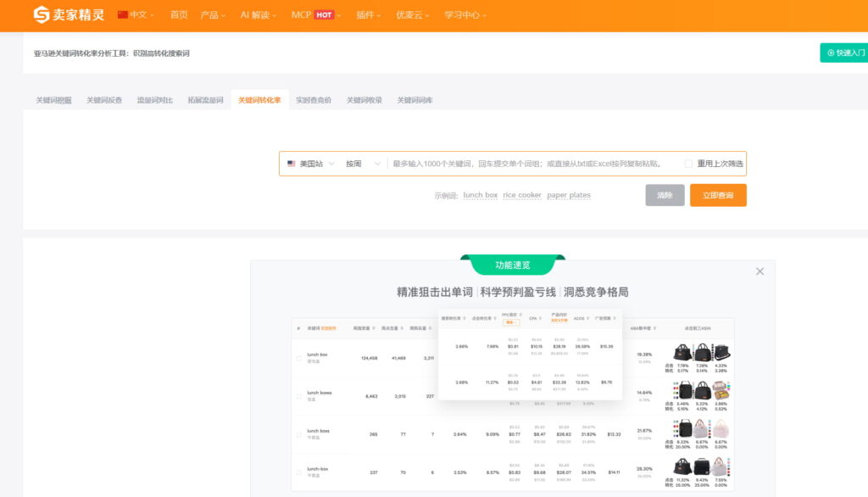868x497 pixels.
Task: Open the 实时查竞价 tab
Action: [x=314, y=100]
